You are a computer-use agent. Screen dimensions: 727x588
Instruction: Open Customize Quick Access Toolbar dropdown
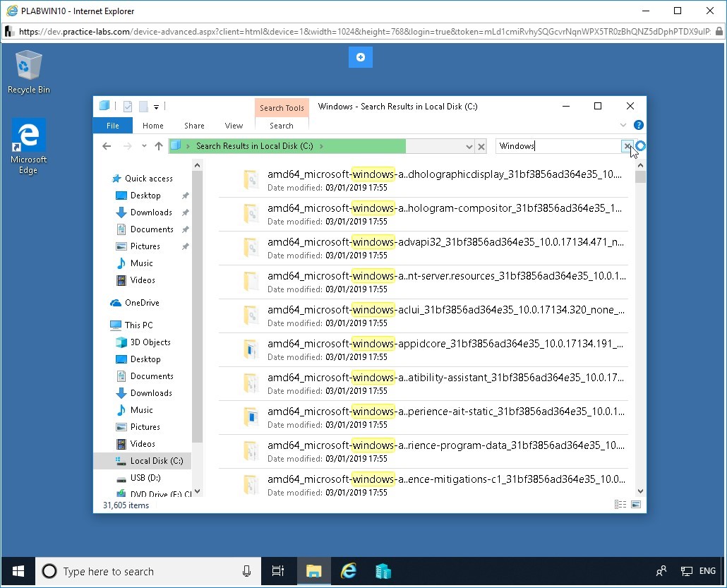coord(156,107)
